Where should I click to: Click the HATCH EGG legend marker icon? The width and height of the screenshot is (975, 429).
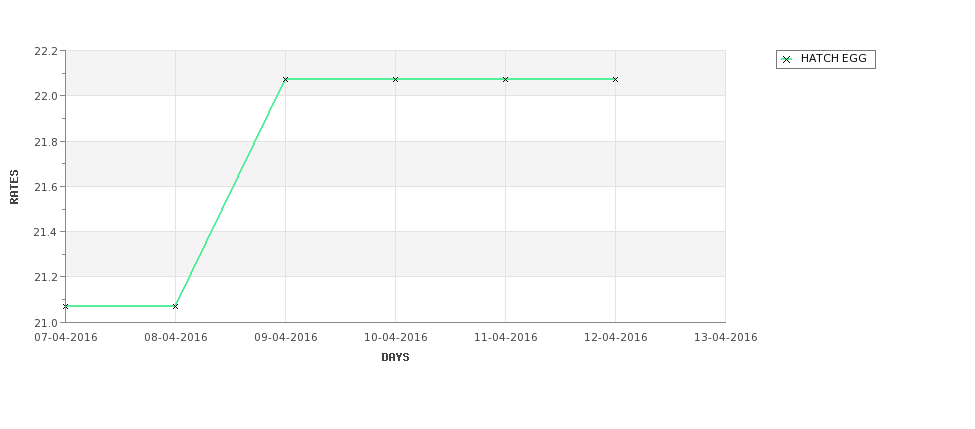click(786, 59)
